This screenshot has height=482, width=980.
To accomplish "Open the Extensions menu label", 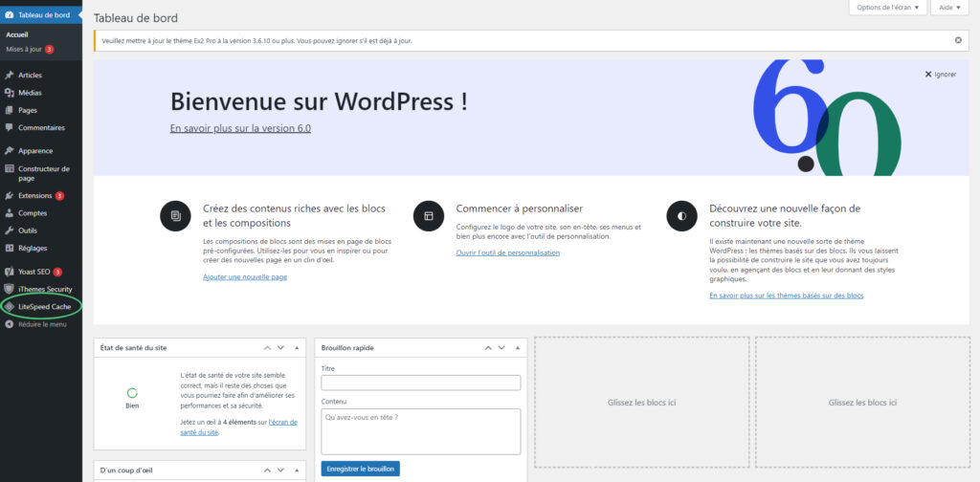I will (35, 195).
